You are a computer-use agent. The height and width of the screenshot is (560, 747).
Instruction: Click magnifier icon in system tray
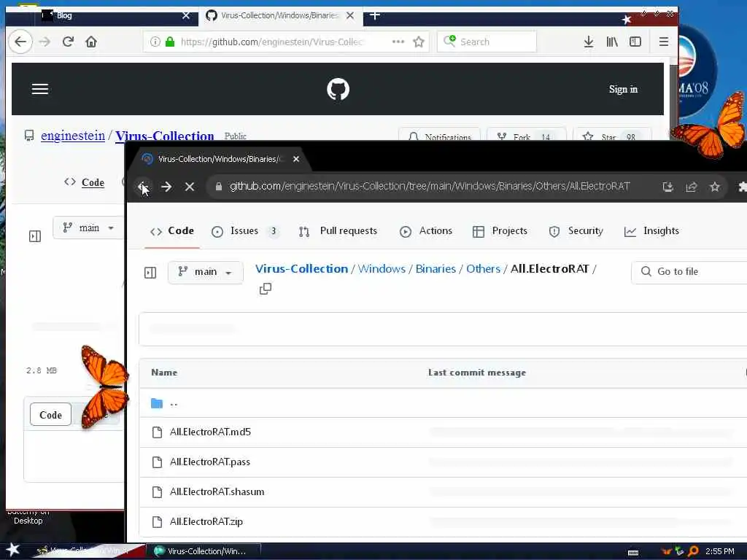pos(694,551)
